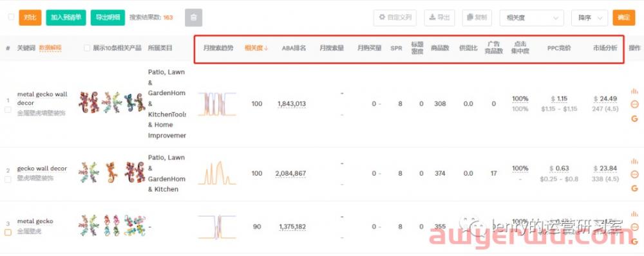Click ABA rank value 2,084,867
Screen dimensions: 644x256
coord(291,174)
